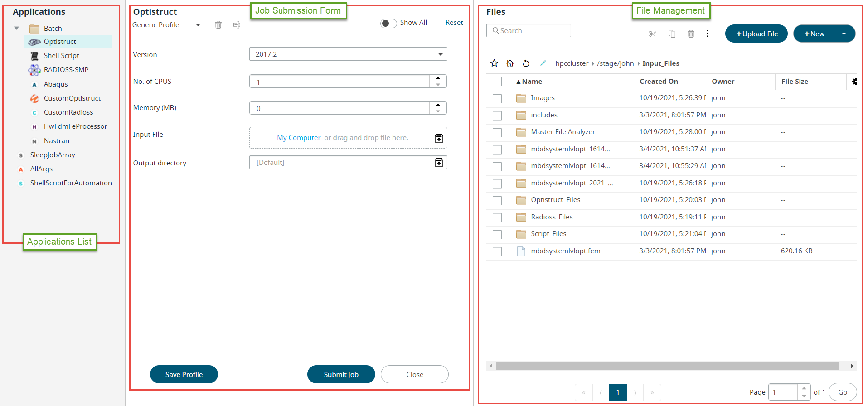The width and height of the screenshot is (868, 406).
Task: Click the Submit Job button
Action: pos(341,374)
